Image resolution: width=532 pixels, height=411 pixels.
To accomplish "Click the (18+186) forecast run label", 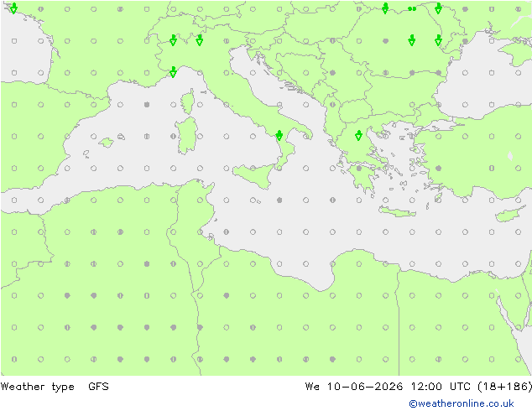I will 504,386.
